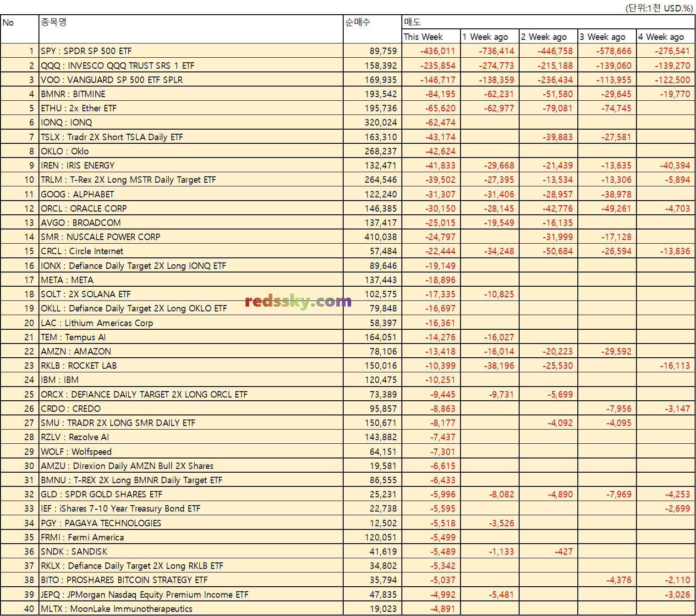This screenshot has height=616, width=696.
Task: Click OKLO This Week value -42,624
Action: tap(431, 151)
